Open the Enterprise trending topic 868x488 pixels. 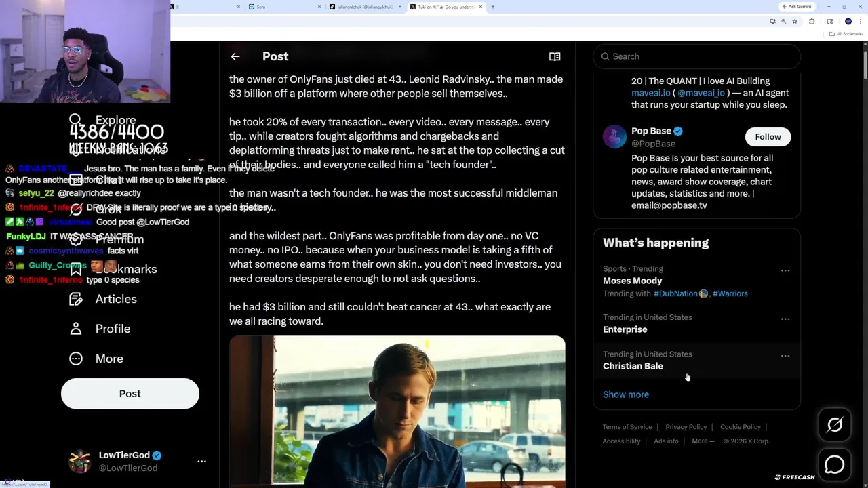(x=625, y=329)
